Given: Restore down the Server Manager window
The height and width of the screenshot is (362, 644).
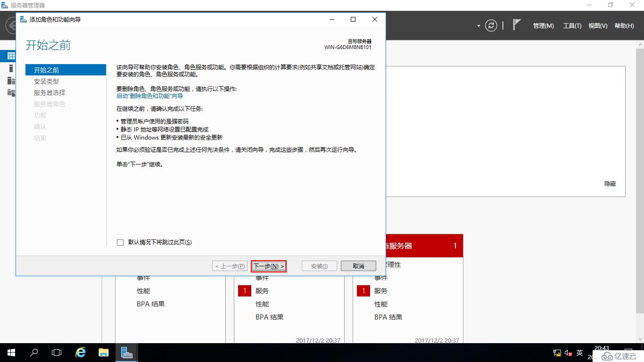Looking at the screenshot, I should (611, 5).
